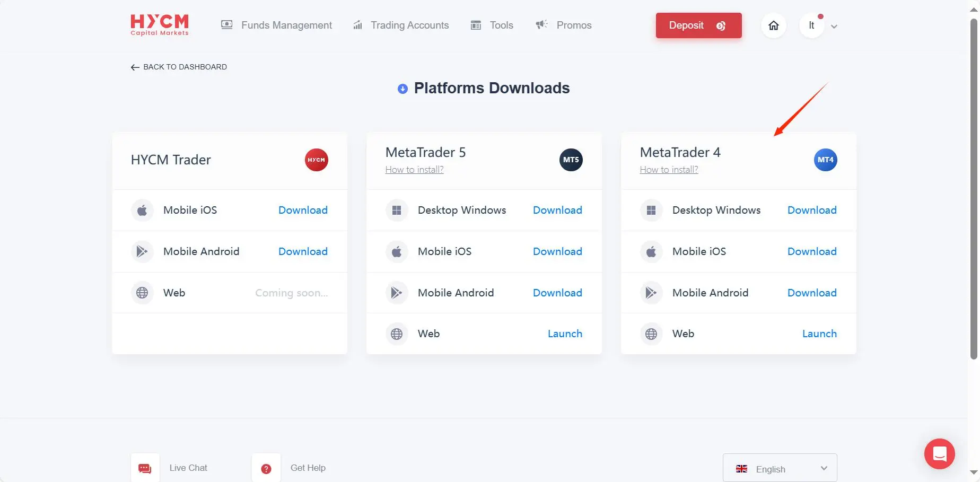The width and height of the screenshot is (980, 482).
Task: Open the Funds Management menu
Action: (x=276, y=25)
